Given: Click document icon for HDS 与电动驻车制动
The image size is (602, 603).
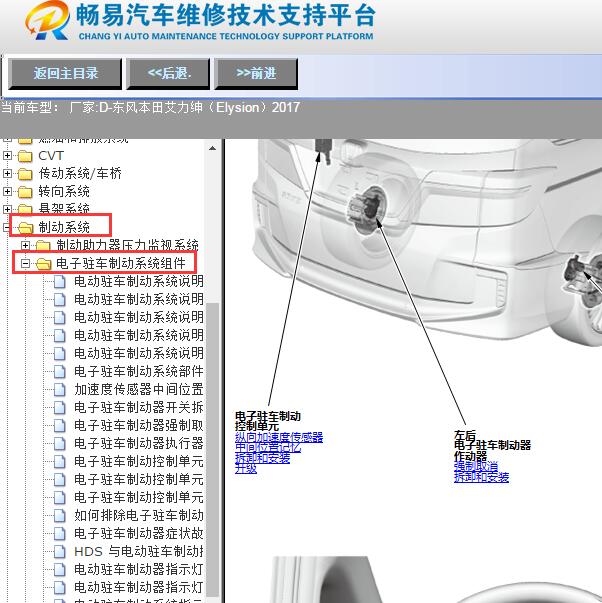Looking at the screenshot, I should tap(60, 551).
